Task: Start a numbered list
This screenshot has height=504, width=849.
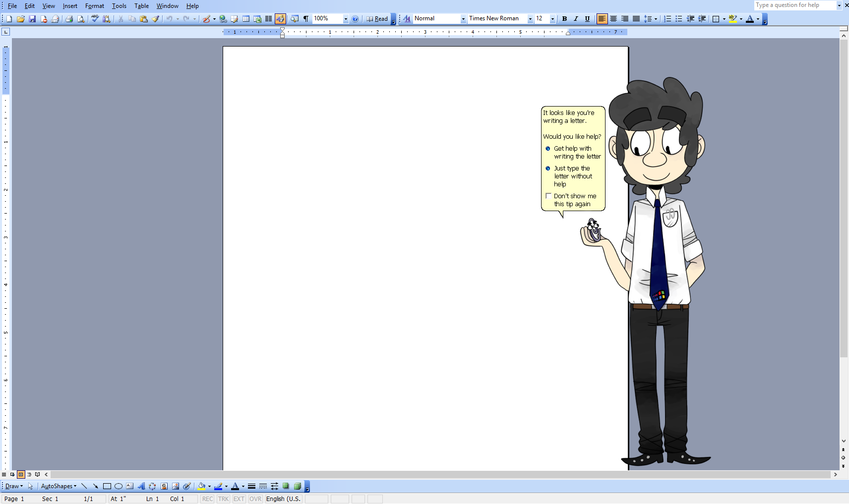Action: click(x=667, y=19)
